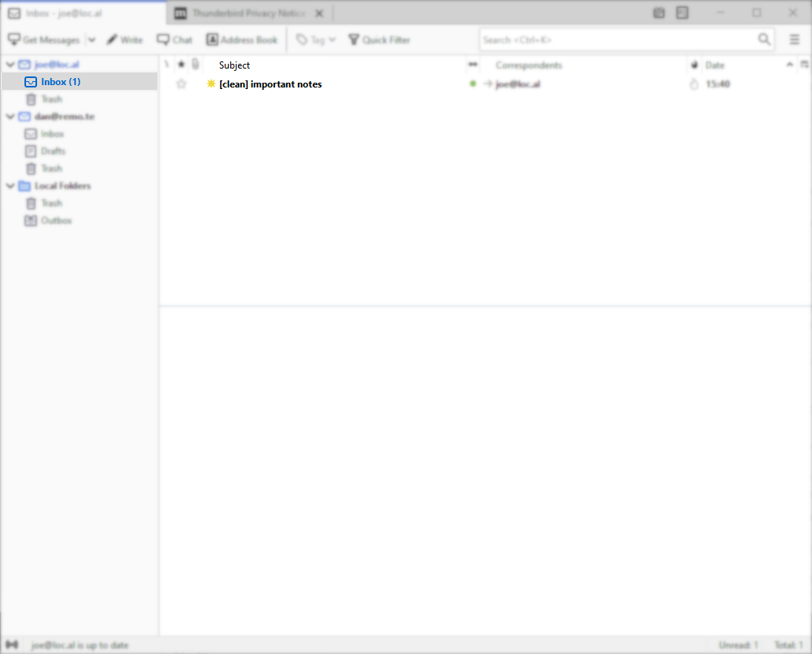Sort by starred column header
The image size is (812, 654).
click(x=181, y=65)
